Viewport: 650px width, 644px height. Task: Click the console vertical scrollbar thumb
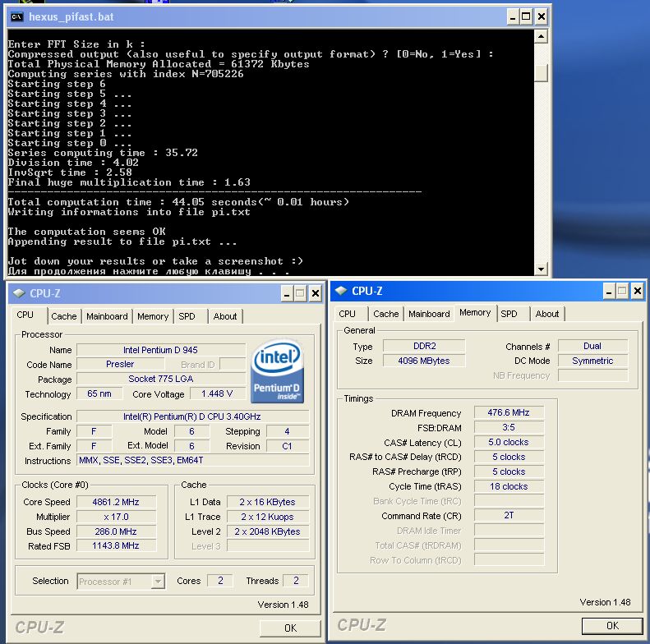(541, 73)
